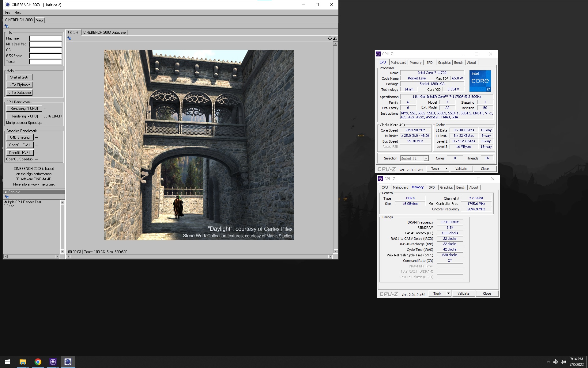The image size is (588, 368).
Task: Open the Help menu in Cinebench
Action: [x=18, y=13]
